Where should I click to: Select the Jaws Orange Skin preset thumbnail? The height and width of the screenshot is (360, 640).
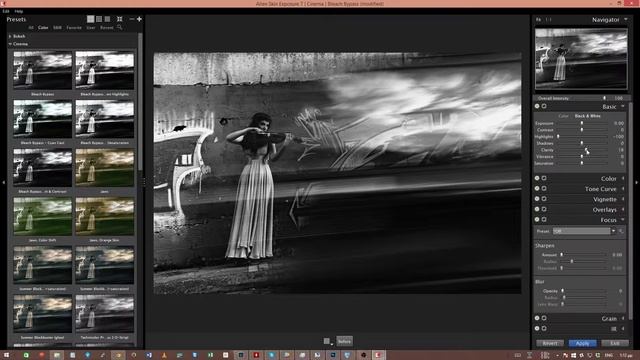click(x=105, y=216)
